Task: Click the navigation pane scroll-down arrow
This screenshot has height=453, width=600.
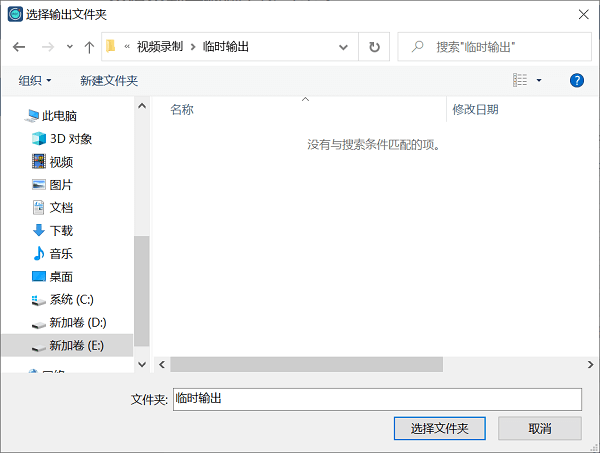Action: [142, 365]
